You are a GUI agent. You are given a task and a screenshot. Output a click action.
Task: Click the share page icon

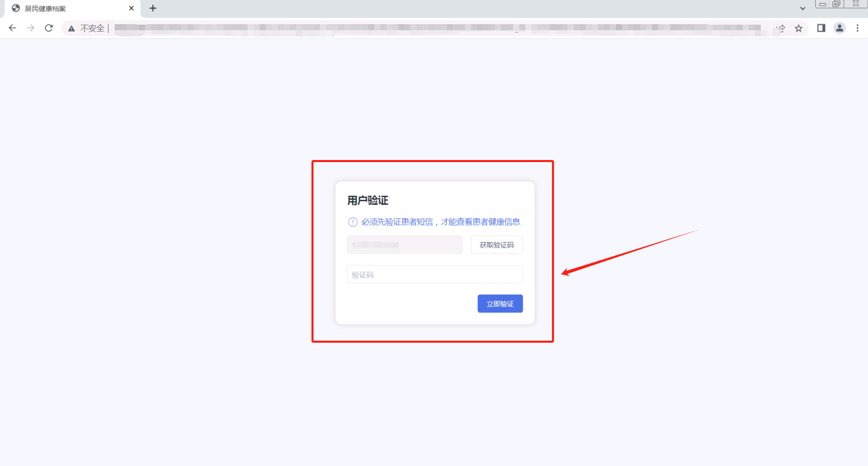780,28
